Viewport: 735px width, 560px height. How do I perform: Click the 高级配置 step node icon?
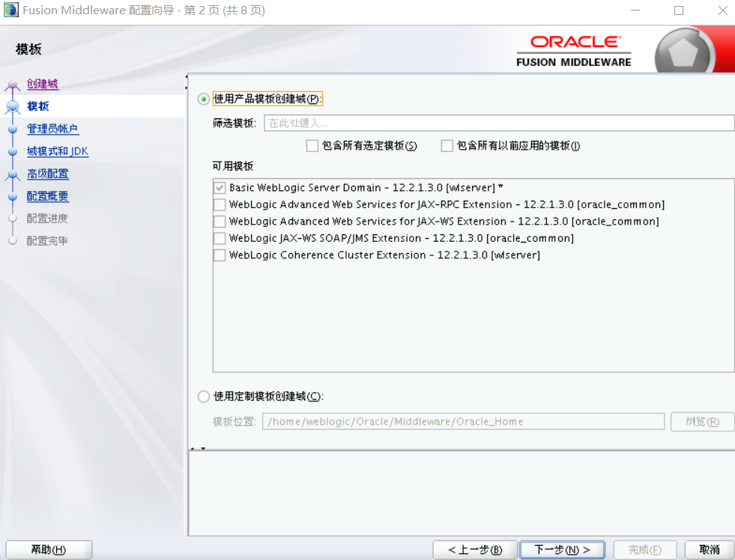(13, 174)
